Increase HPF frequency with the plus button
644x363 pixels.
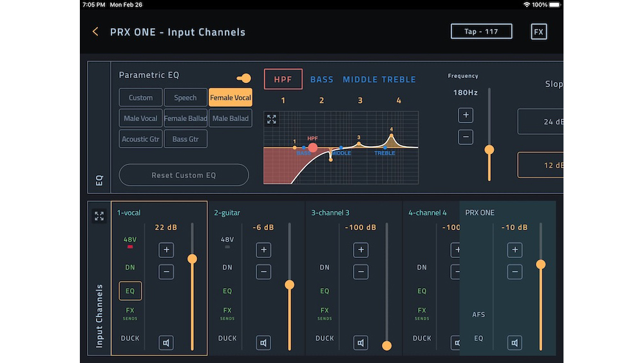coord(466,115)
